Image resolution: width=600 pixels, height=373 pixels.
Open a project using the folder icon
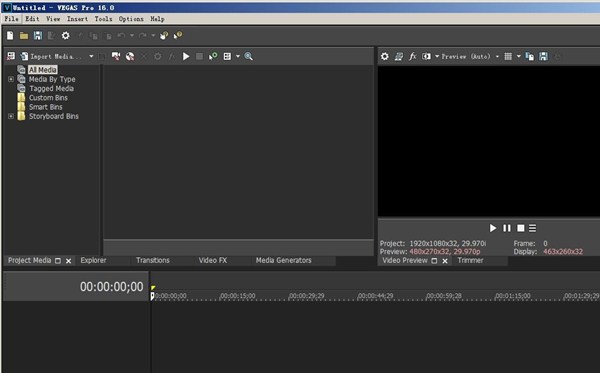(x=24, y=36)
